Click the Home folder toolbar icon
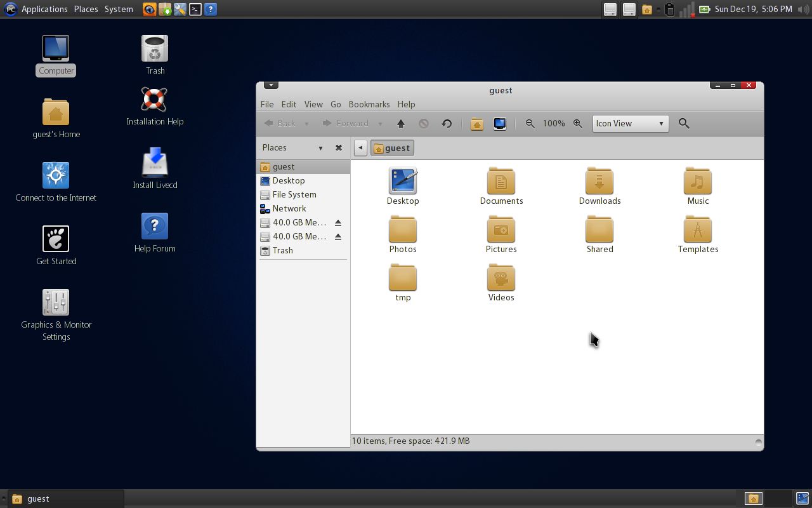The height and width of the screenshot is (508, 812). pyautogui.click(x=477, y=124)
